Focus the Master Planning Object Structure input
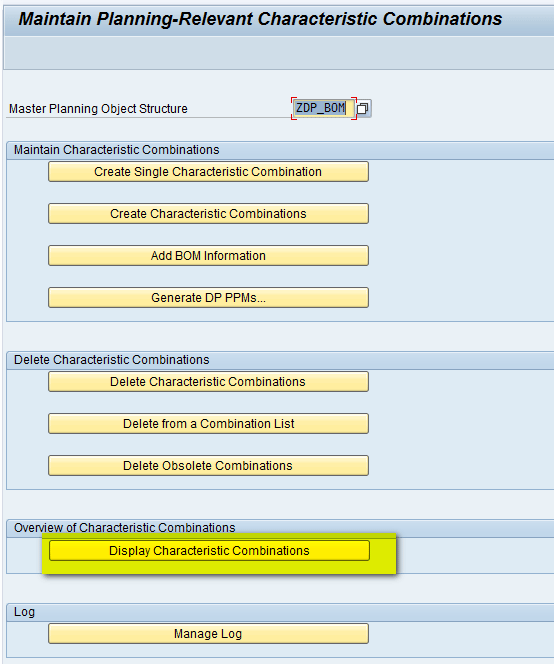The height and width of the screenshot is (664, 554). (x=324, y=108)
